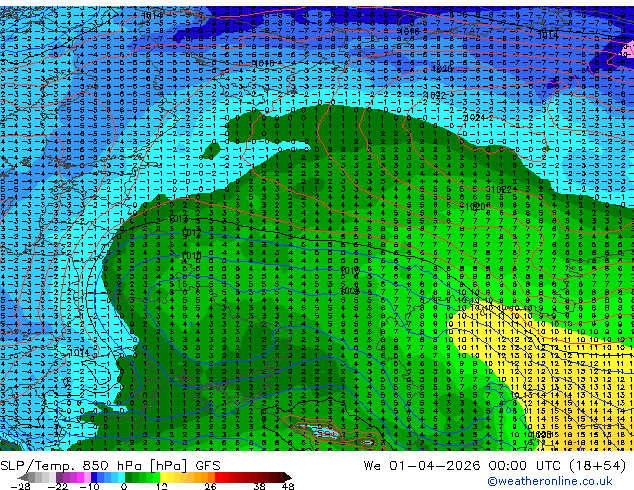Pick the dark blue legend swatch above -10

click(x=94, y=477)
